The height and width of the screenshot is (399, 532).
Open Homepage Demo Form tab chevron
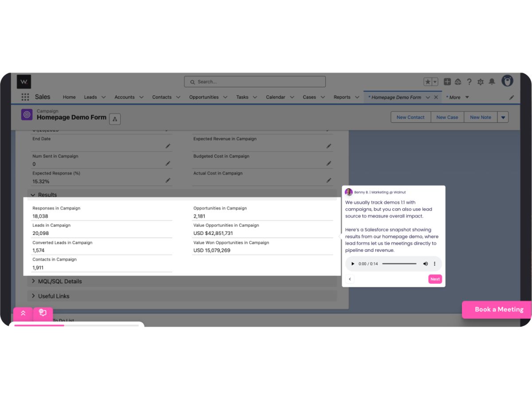[x=428, y=97]
